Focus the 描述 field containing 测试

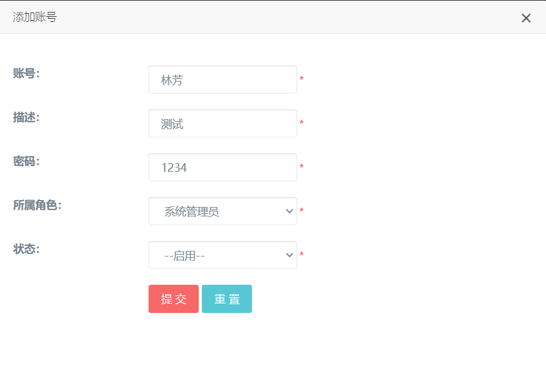(x=223, y=124)
